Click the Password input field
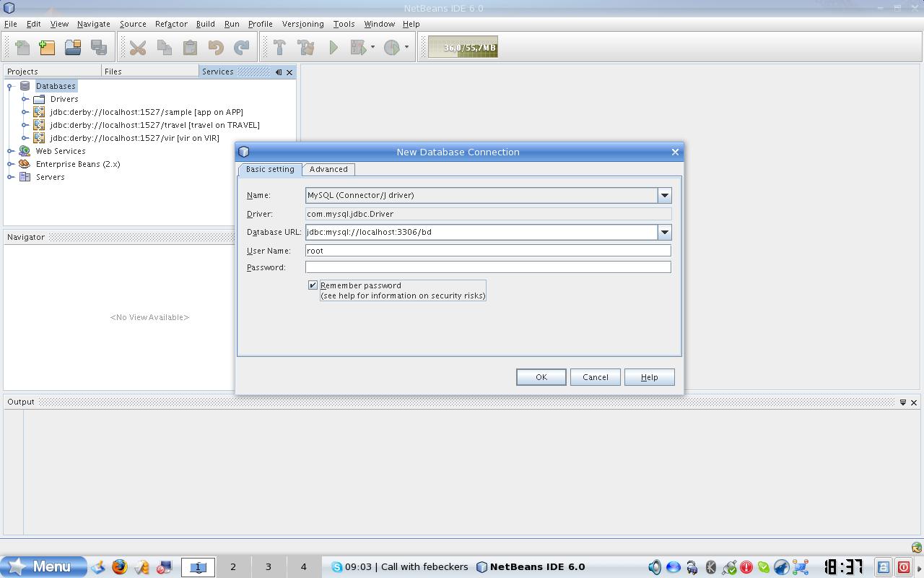Screen dimensions: 924x578 point(488,267)
